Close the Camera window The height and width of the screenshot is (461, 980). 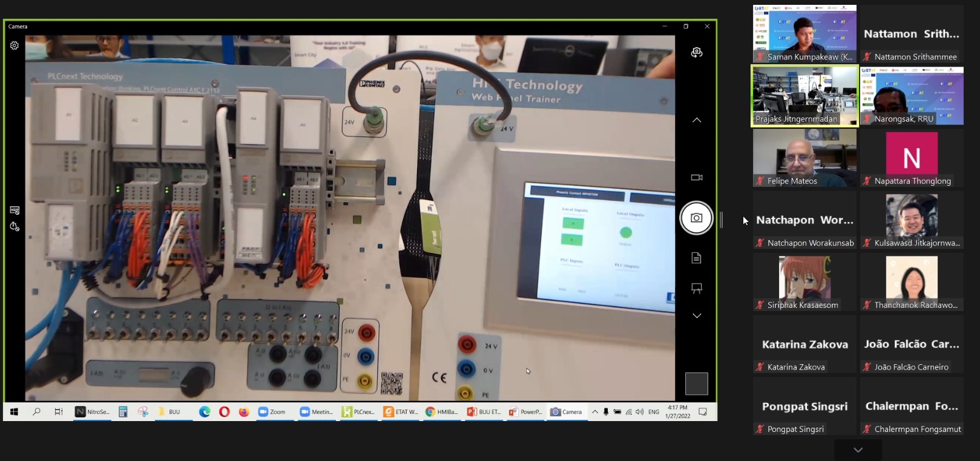tap(707, 27)
